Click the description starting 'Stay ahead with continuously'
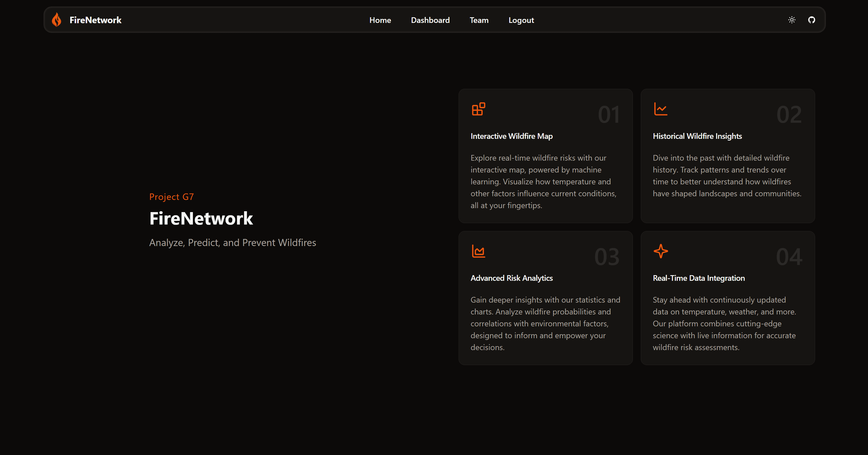The width and height of the screenshot is (868, 455). (x=725, y=323)
